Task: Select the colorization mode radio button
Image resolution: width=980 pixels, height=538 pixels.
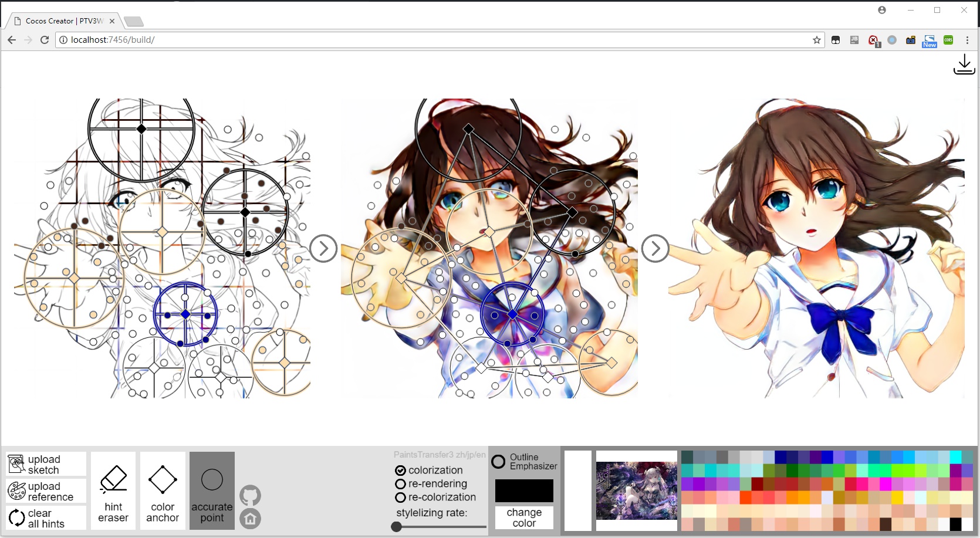Action: tap(400, 470)
